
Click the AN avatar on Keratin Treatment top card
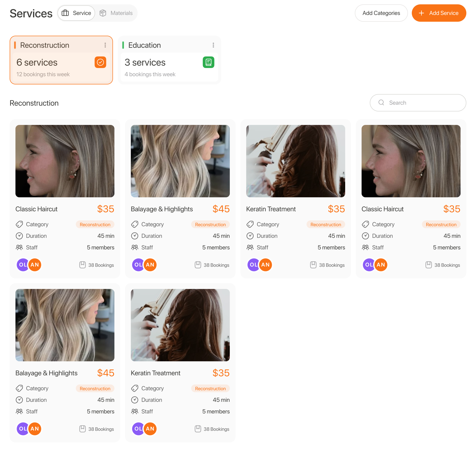(x=266, y=265)
